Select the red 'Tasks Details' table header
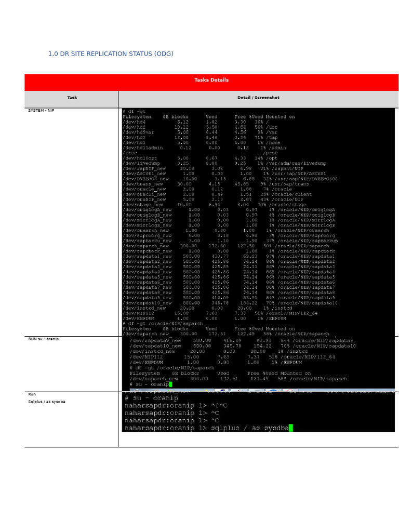The width and height of the screenshot is (399, 532). click(211, 82)
